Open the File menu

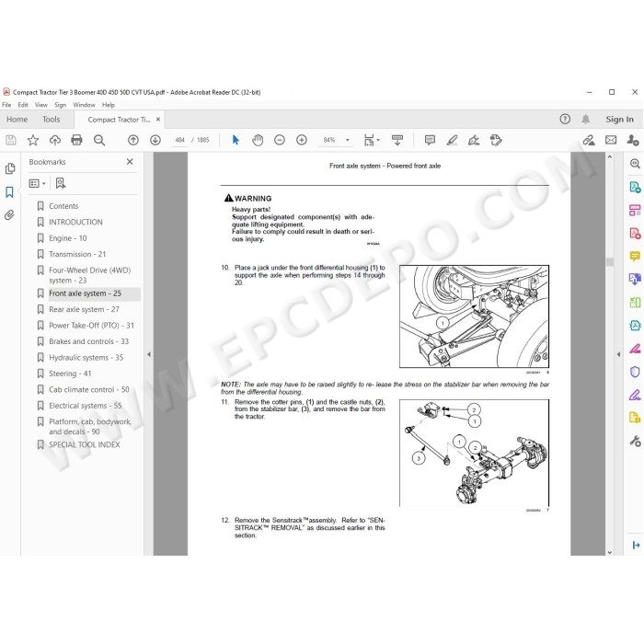click(6, 105)
